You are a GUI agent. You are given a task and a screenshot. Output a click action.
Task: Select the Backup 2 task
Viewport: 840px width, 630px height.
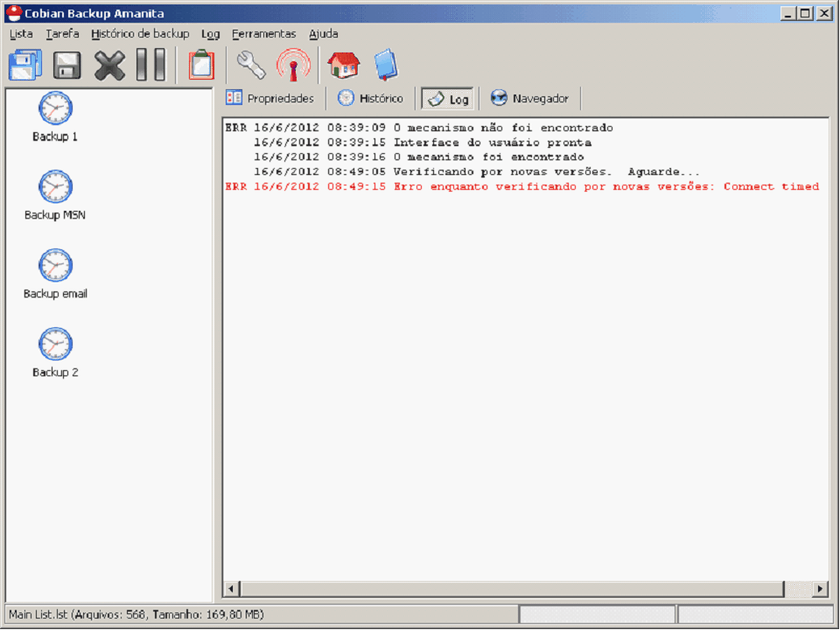[55, 353]
